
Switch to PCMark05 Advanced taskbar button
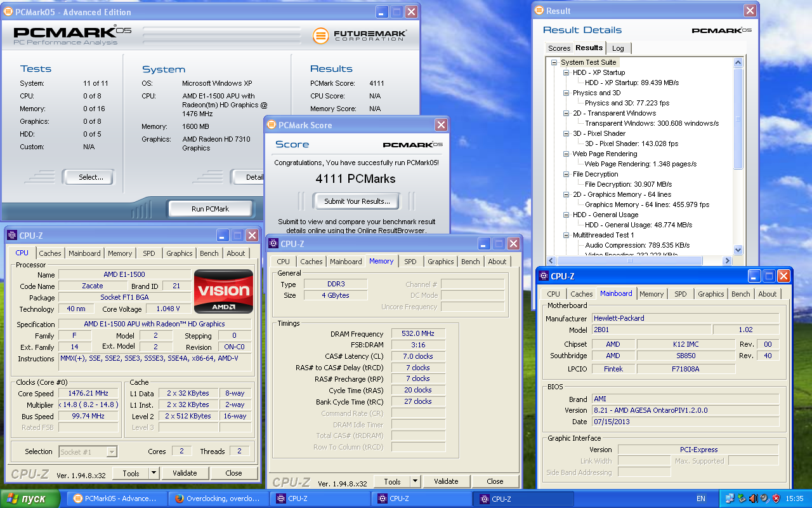point(117,498)
